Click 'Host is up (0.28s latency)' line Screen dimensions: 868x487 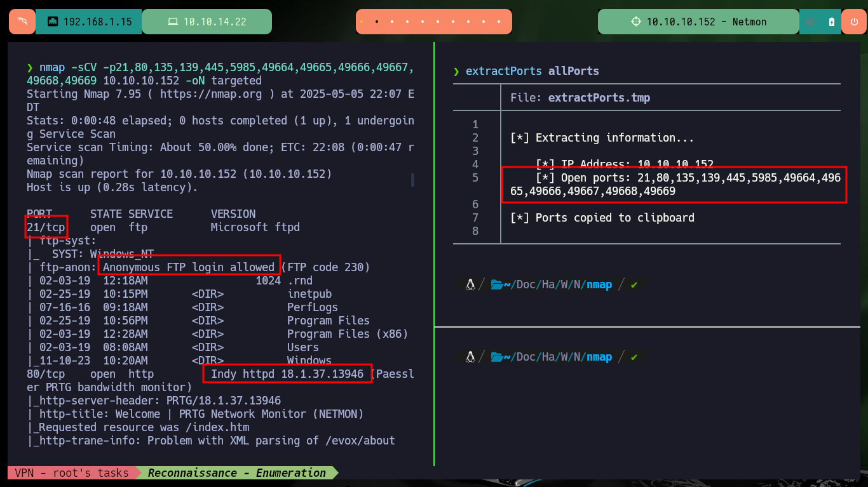pyautogui.click(x=112, y=187)
